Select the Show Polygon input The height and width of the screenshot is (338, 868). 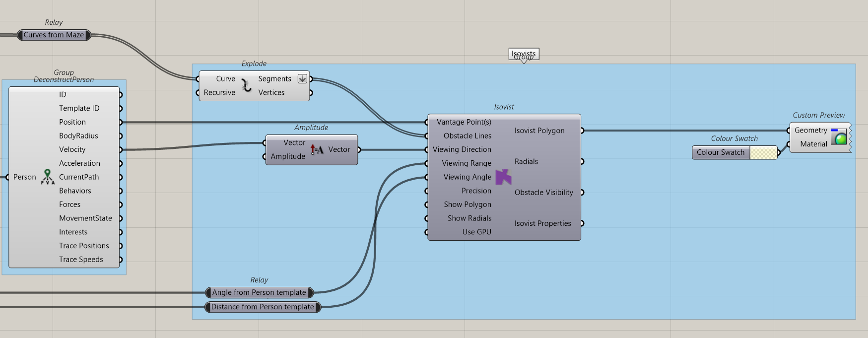(467, 204)
